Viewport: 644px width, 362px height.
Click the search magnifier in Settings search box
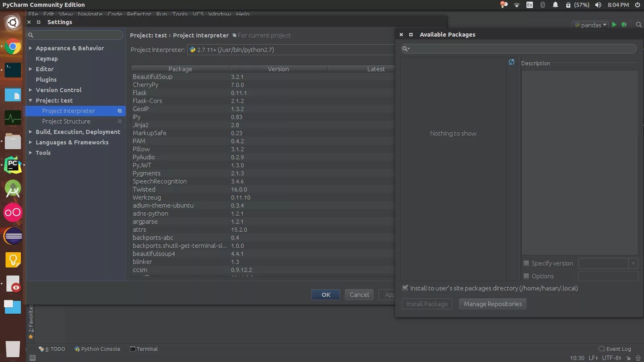pyautogui.click(x=31, y=35)
